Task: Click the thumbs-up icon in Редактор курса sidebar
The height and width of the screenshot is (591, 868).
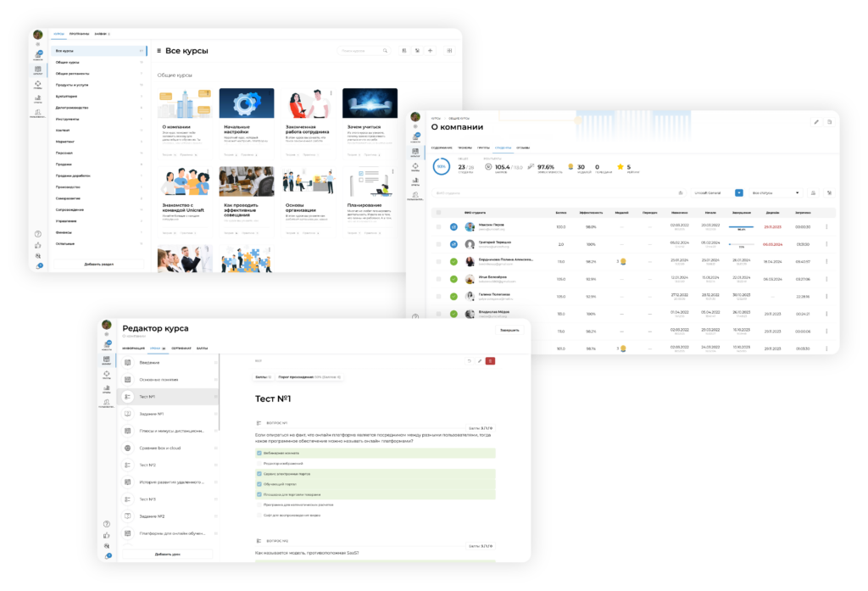Action: pyautogui.click(x=107, y=535)
